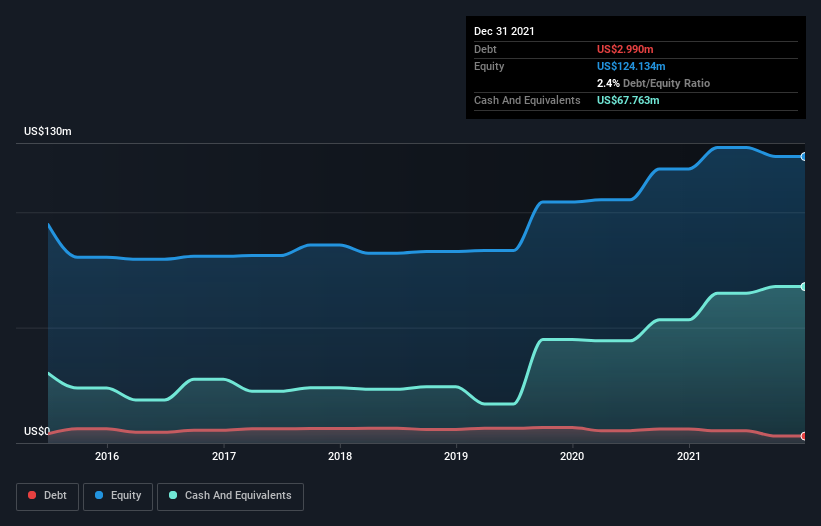Click the Dec 31 2021 tooltip date
Screen dimensions: 821x526
point(504,31)
